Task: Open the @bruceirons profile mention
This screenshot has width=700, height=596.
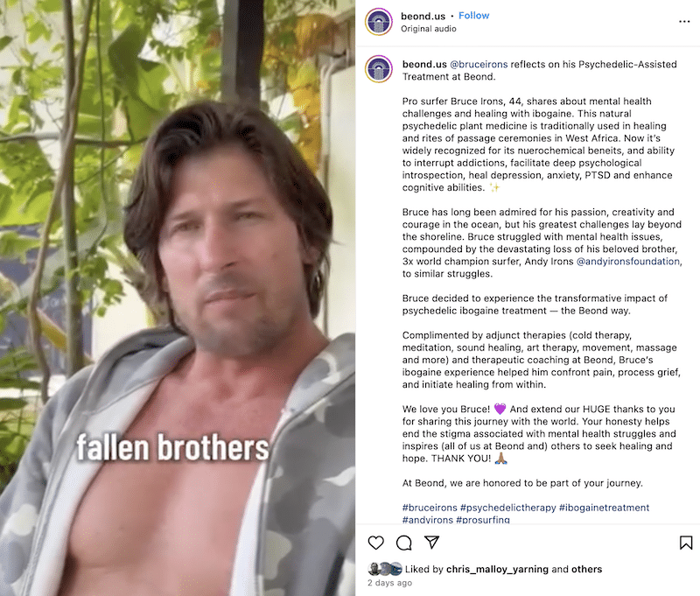Action: tap(479, 64)
